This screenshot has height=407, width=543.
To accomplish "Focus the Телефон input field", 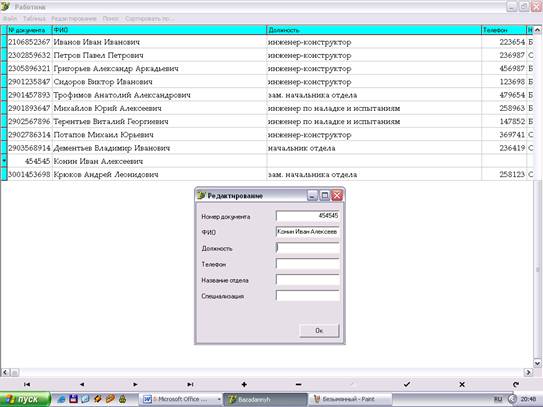I will (x=308, y=264).
